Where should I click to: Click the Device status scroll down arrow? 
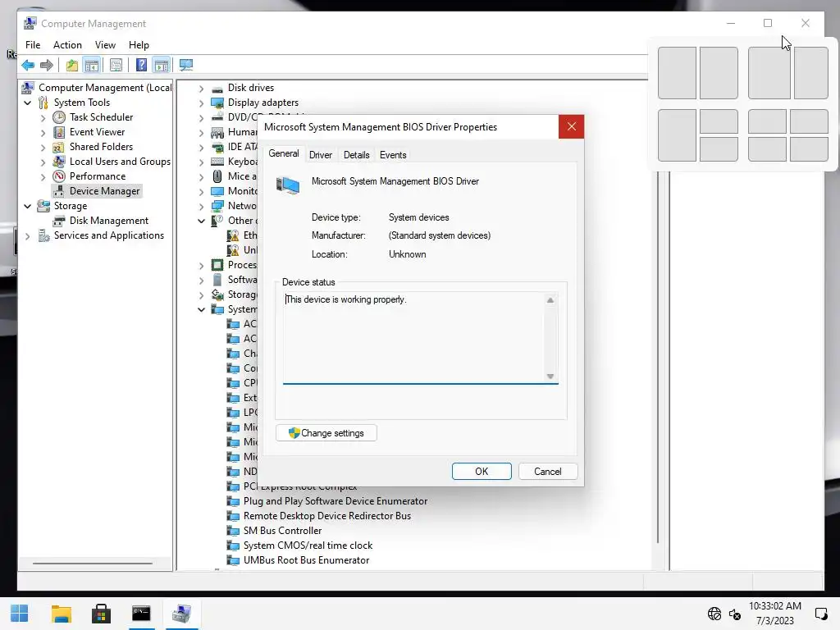click(x=550, y=376)
